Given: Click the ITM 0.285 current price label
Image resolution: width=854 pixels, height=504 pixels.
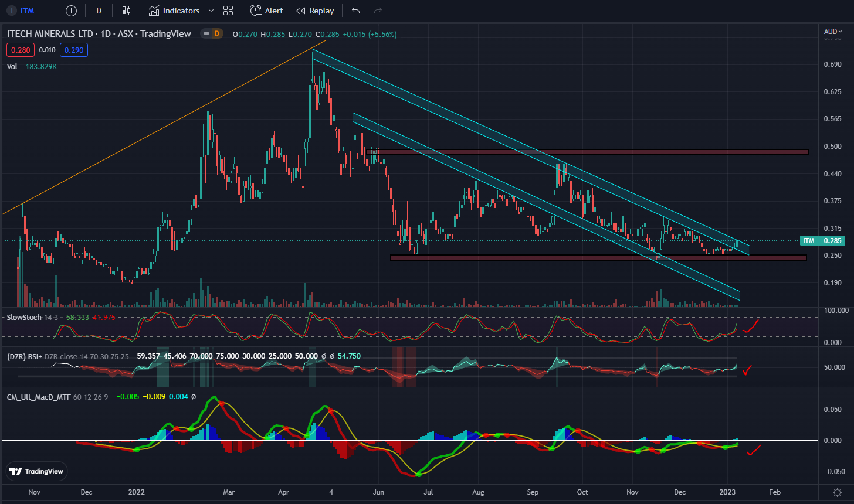Looking at the screenshot, I should 822,241.
